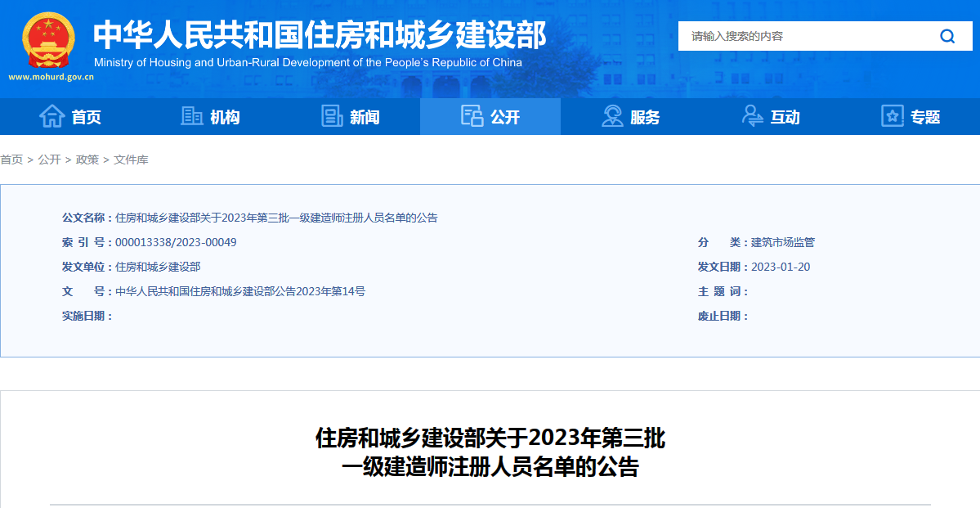
Task: Click the headline line 一级建造师注册人员名单的公告
Action: pyautogui.click(x=490, y=467)
